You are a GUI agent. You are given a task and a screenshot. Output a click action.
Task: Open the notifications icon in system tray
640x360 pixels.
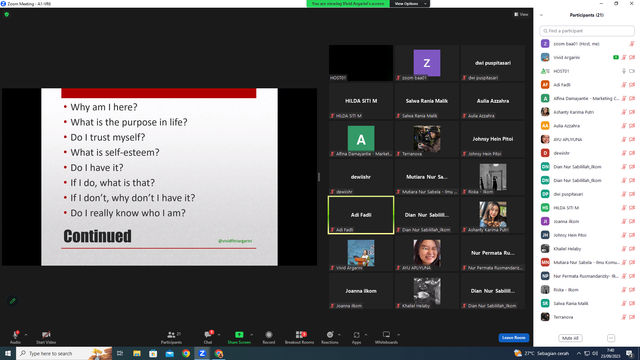630,353
